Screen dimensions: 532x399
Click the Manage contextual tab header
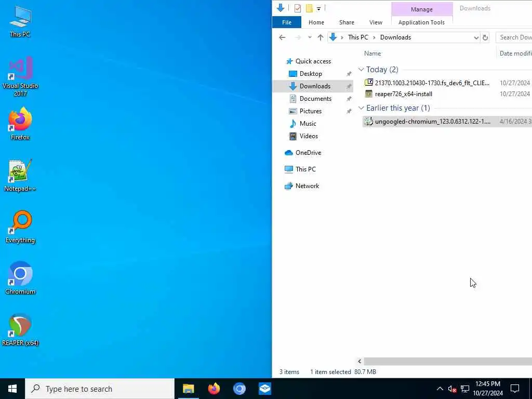click(422, 9)
